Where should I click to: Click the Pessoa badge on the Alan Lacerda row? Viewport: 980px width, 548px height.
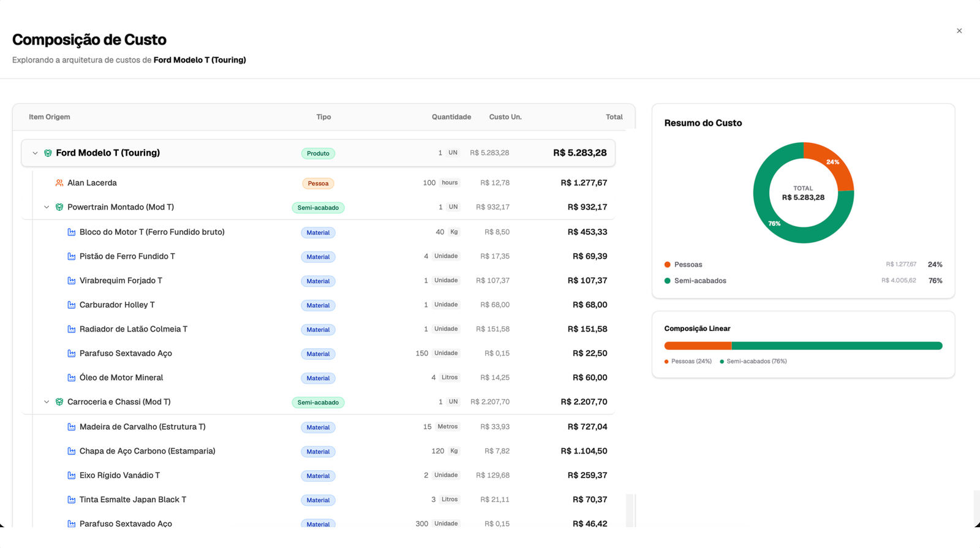tap(318, 183)
